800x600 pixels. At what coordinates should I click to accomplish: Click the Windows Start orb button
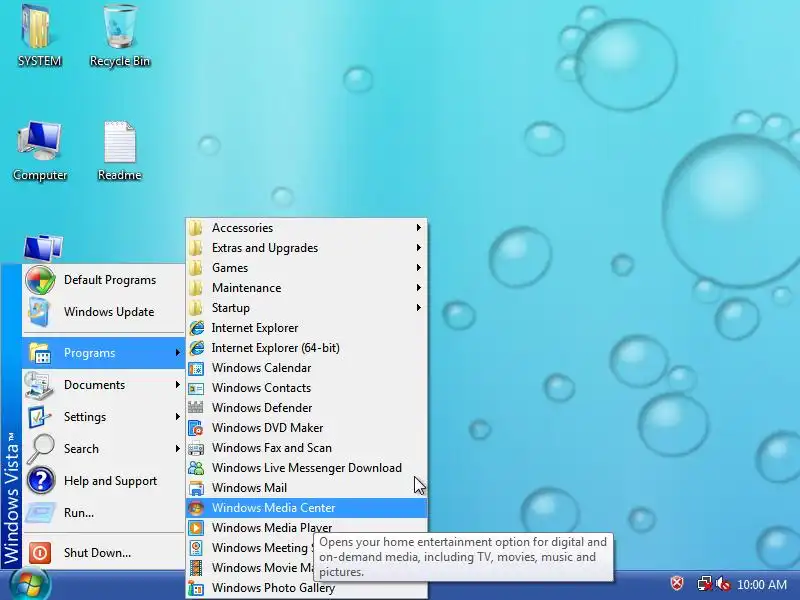[30, 585]
